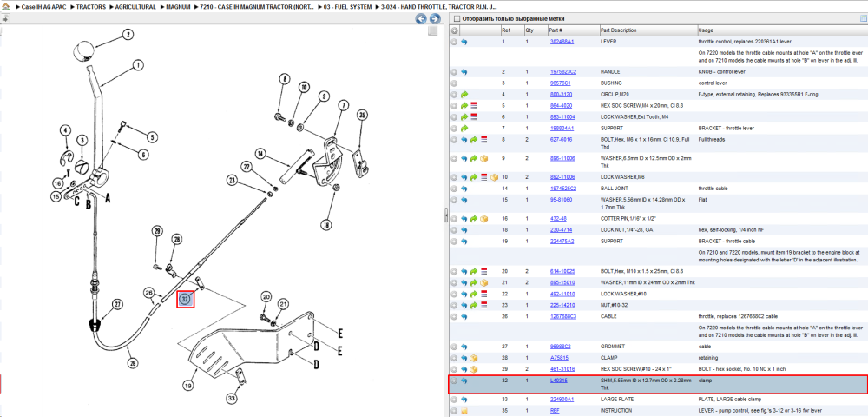Click the blue replacement arrow for HANDLE row
Screen dimensions: 868x417
(464, 72)
